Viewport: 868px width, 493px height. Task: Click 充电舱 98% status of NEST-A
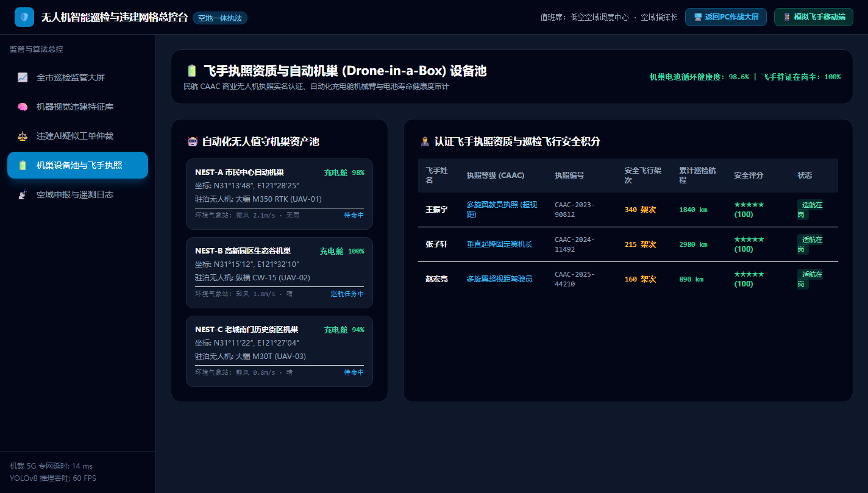coord(344,172)
